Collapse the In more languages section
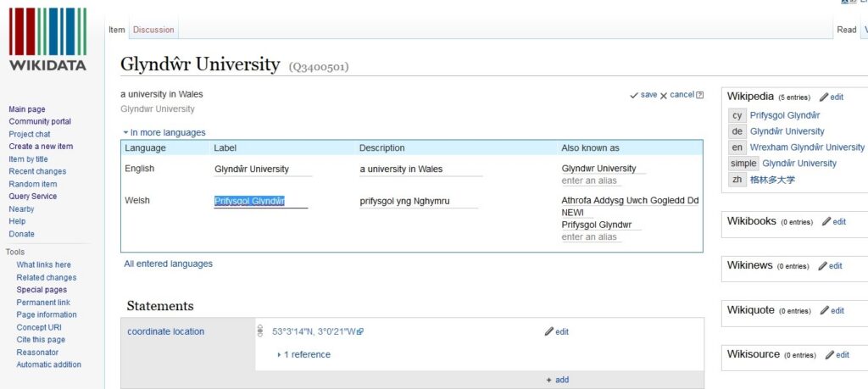 point(164,133)
